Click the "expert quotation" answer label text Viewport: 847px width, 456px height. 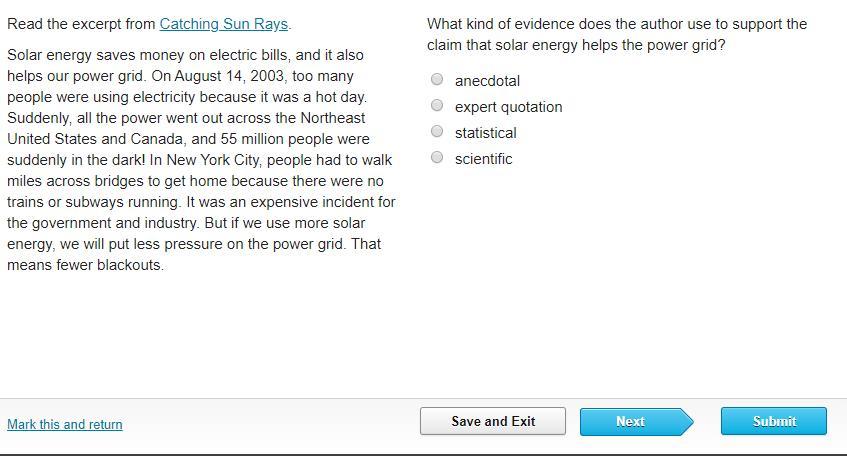click(x=508, y=107)
